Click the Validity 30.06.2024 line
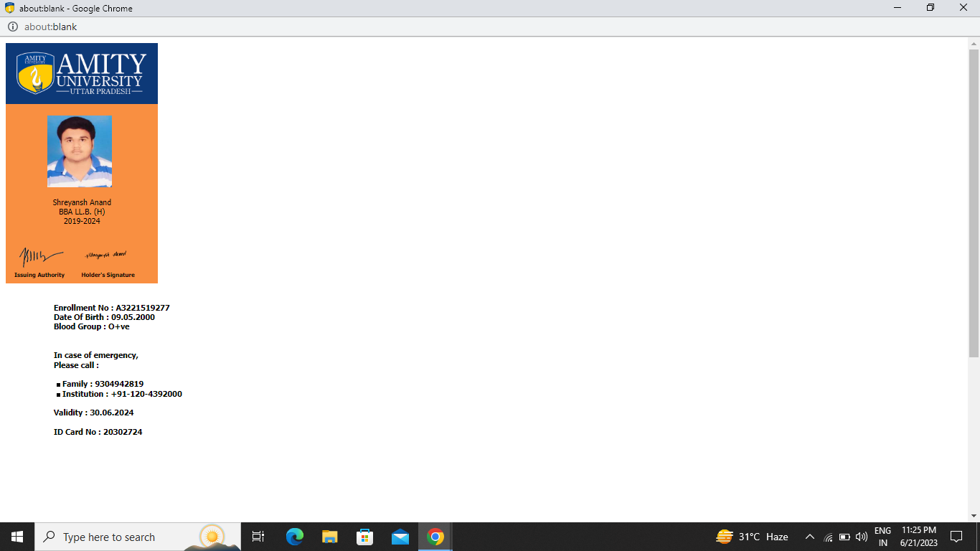Image resolution: width=980 pixels, height=551 pixels. (x=94, y=413)
